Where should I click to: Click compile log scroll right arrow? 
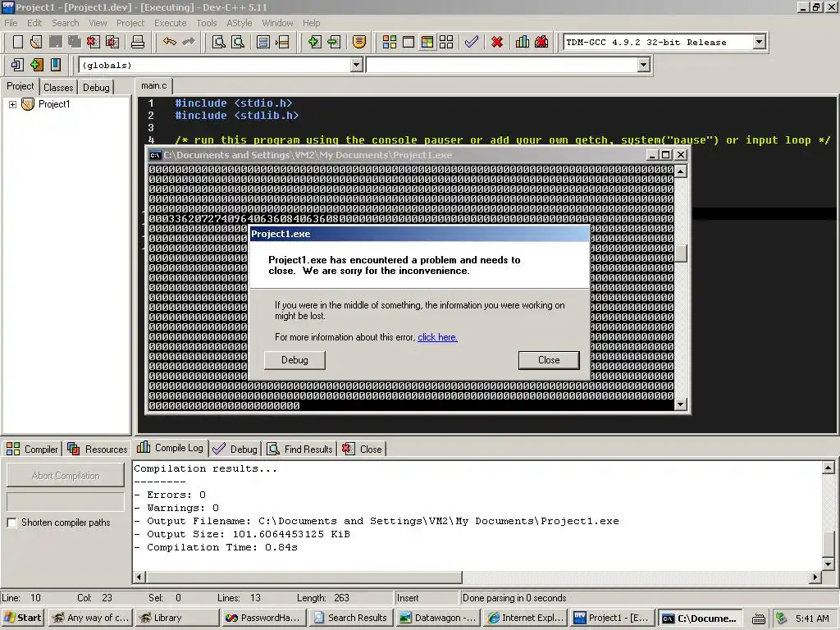(815, 577)
